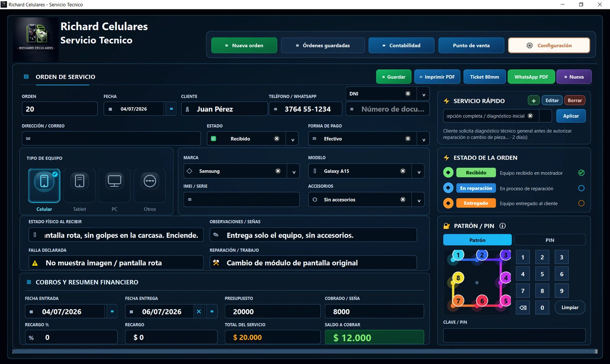Image resolution: width=610 pixels, height=364 pixels.
Task: Apply the quick service with Aplicar
Action: point(571,116)
